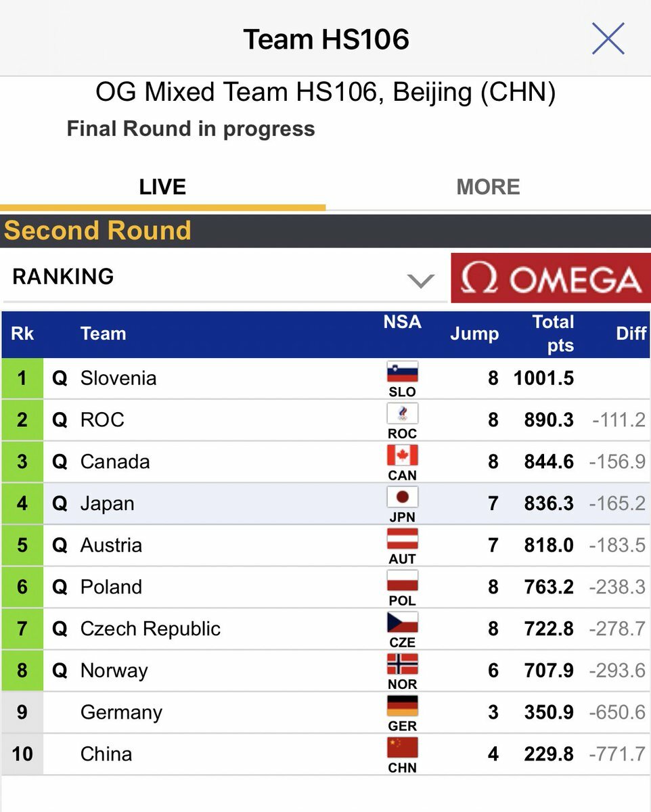651x812 pixels.
Task: Select the China team name
Action: (x=106, y=754)
